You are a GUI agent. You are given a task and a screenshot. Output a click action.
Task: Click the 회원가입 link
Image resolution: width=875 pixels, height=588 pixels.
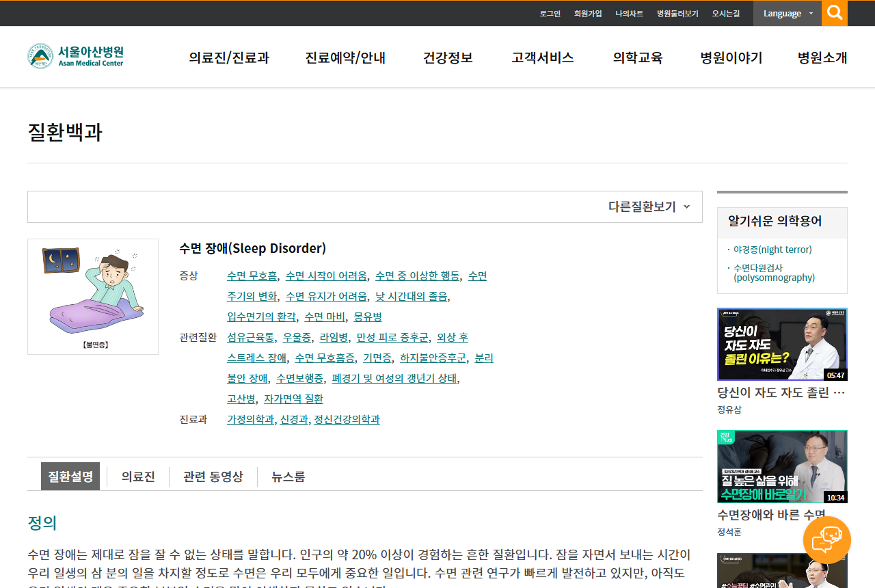pyautogui.click(x=588, y=14)
